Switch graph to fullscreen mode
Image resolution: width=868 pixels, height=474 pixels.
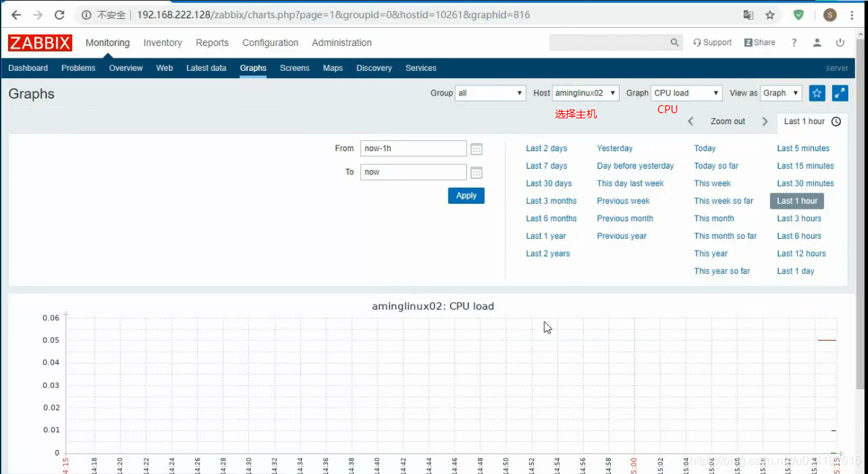coord(840,93)
